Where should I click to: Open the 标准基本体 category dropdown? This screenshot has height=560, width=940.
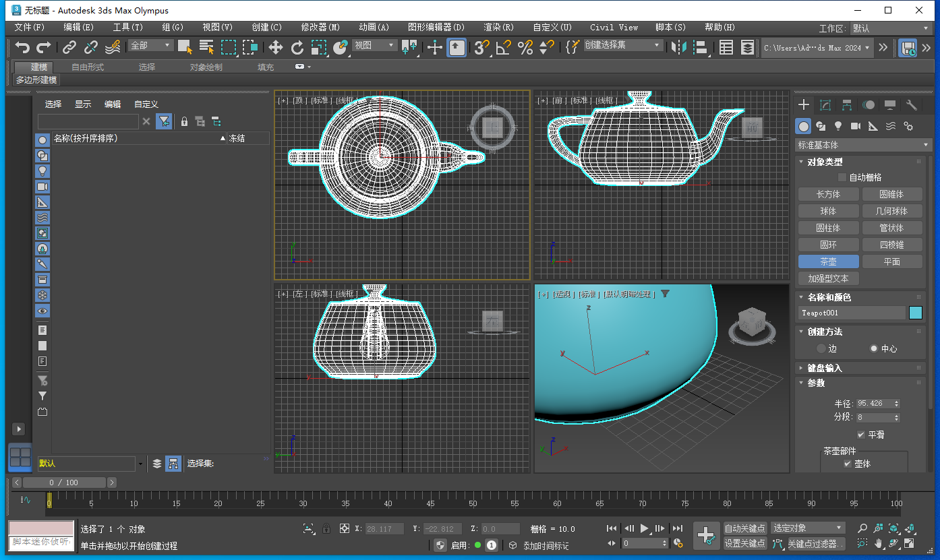863,145
